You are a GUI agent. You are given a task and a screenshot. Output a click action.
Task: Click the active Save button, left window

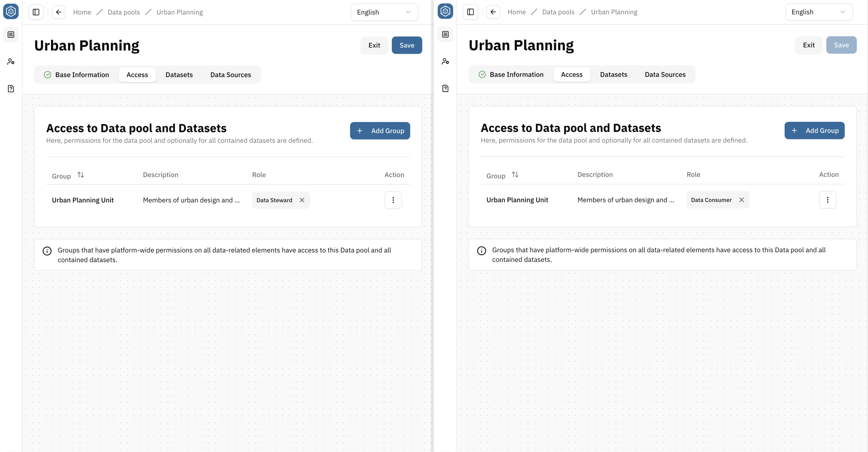407,45
